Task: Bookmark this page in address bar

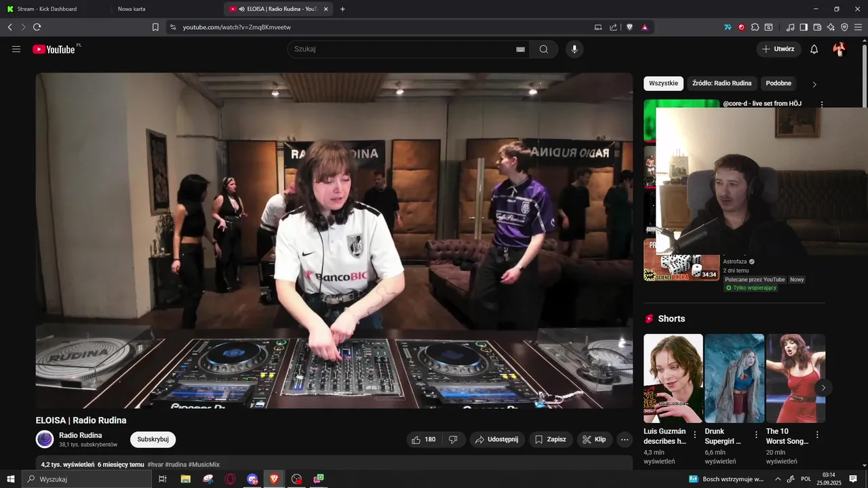Action: (x=155, y=27)
